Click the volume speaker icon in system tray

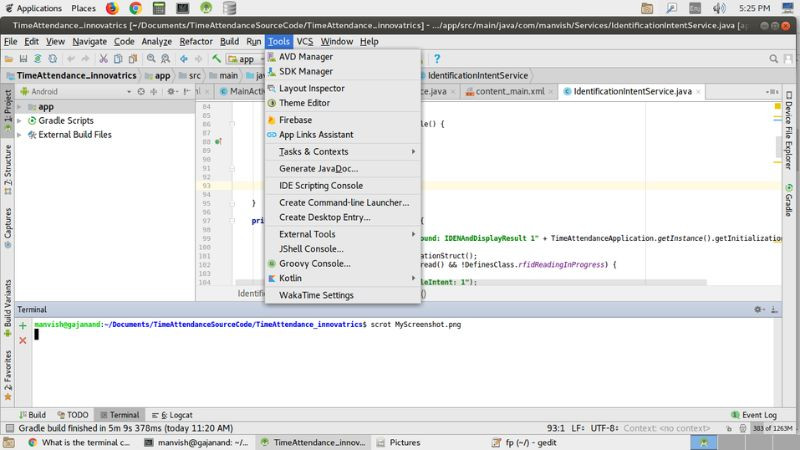(x=719, y=8)
